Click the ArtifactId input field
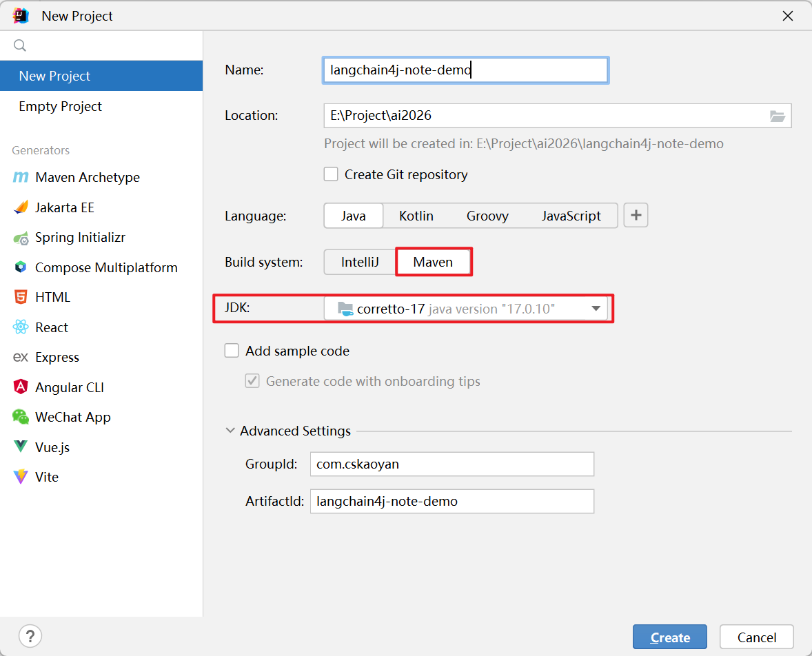Image resolution: width=812 pixels, height=656 pixels. (x=452, y=501)
